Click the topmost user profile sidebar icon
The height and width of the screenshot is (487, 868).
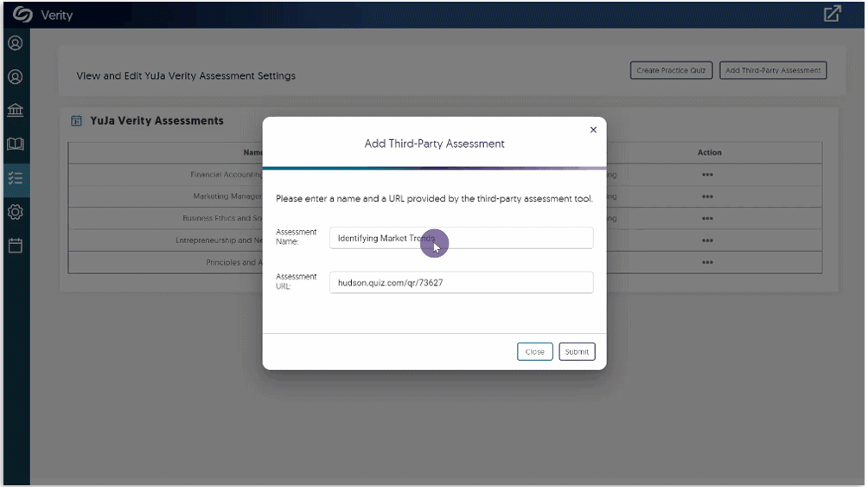15,43
